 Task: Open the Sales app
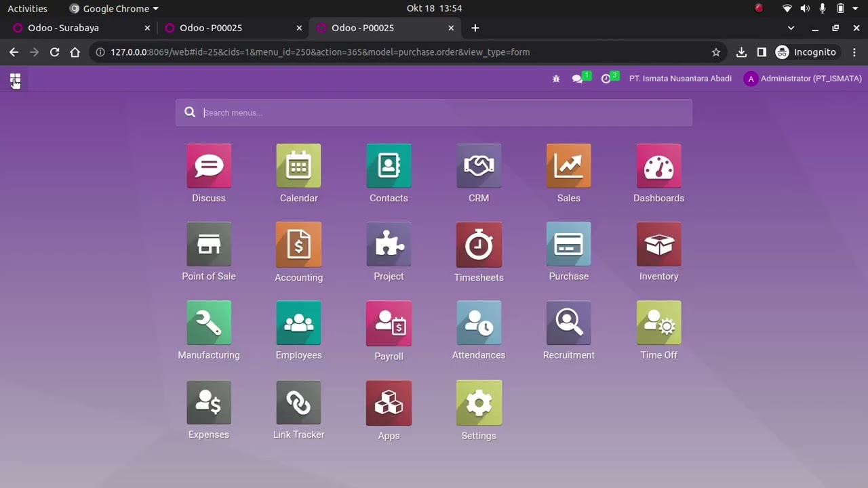[x=568, y=174]
